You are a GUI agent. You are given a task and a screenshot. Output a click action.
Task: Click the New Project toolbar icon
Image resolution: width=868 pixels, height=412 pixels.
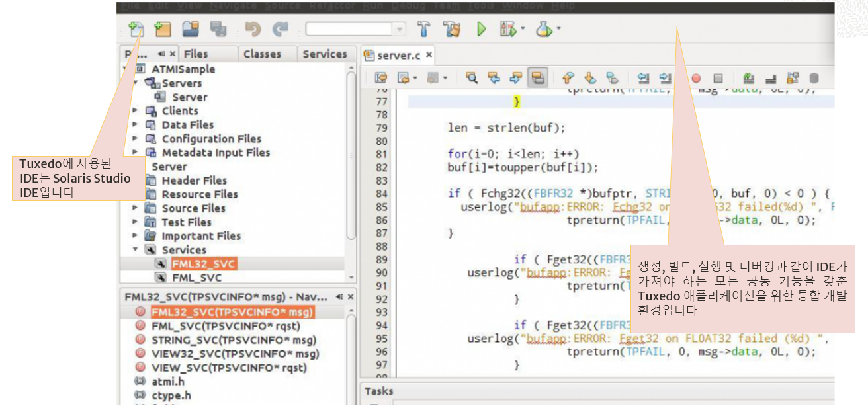coord(162,29)
